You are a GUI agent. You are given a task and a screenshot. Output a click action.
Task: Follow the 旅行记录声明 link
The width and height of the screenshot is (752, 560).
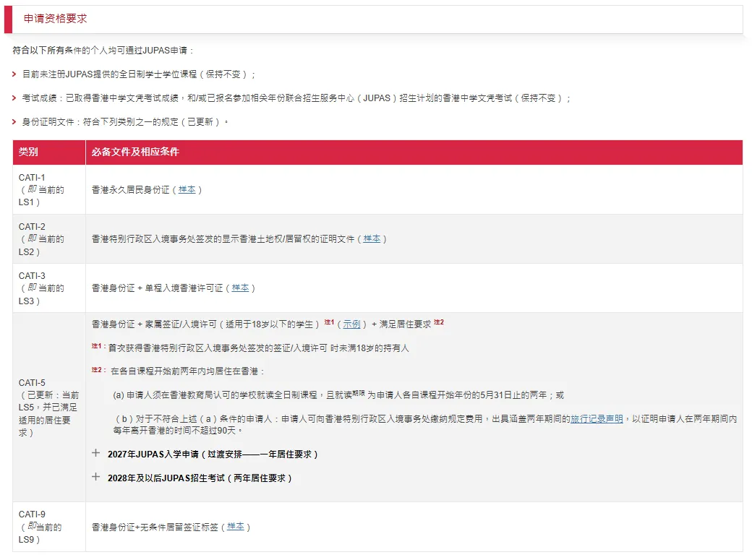tap(597, 418)
